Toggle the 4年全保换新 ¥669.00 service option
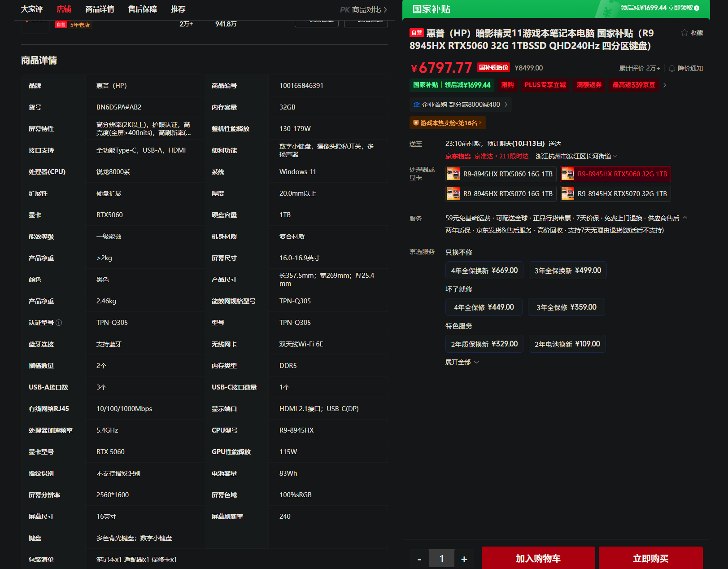This screenshot has width=728, height=569. [484, 271]
